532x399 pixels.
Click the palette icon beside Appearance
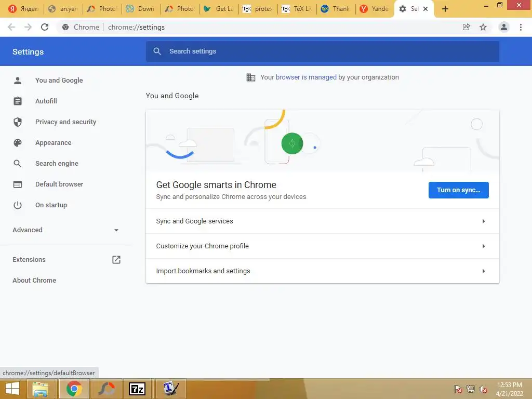[18, 143]
